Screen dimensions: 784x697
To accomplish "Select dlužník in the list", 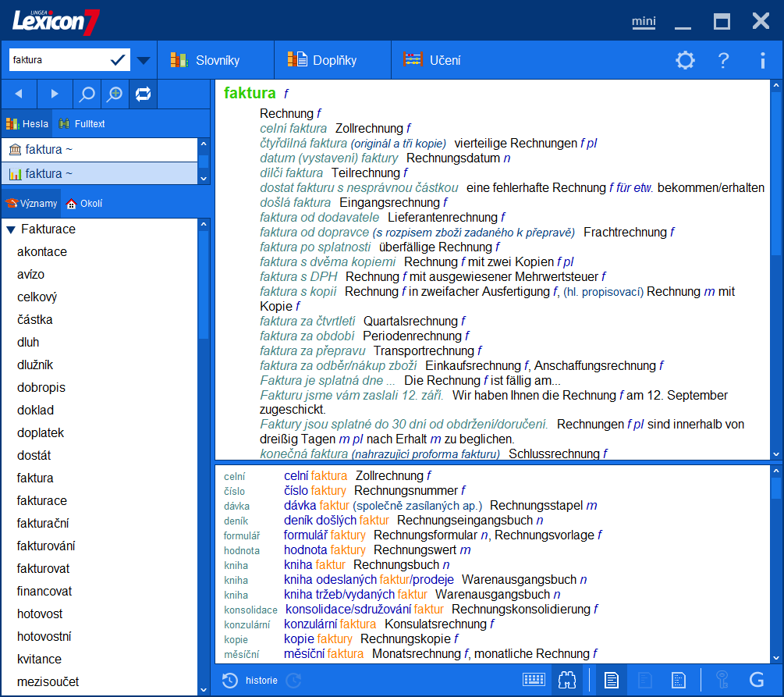I will (35, 365).
